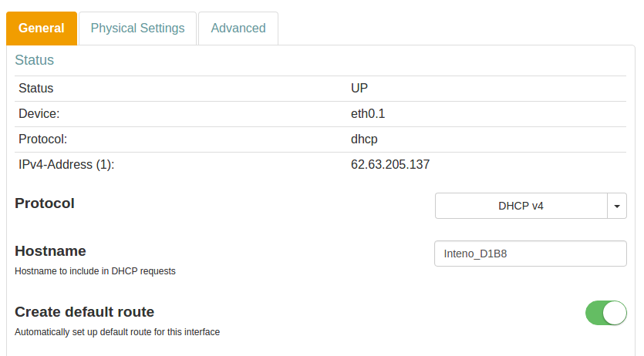Image resolution: width=644 pixels, height=356 pixels.
Task: Select the UP status value
Action: [x=359, y=89]
